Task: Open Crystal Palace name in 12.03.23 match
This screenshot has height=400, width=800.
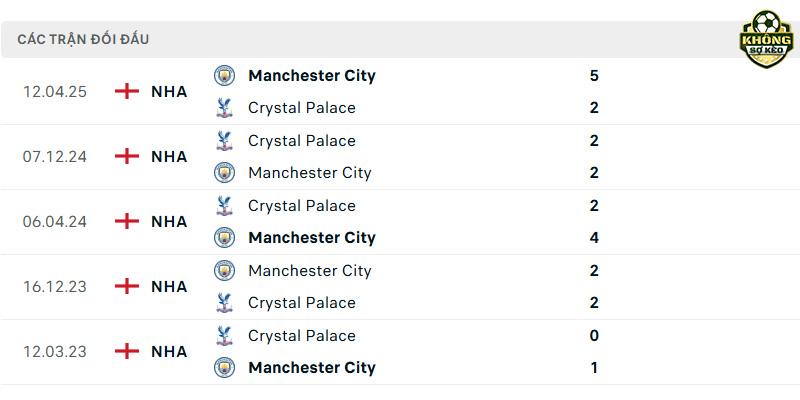Action: 302,336
